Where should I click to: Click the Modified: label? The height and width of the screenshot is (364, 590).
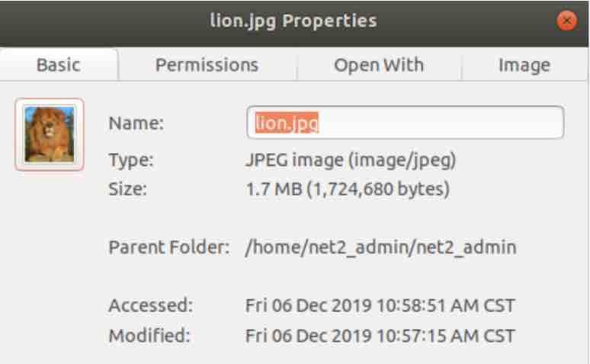(149, 335)
